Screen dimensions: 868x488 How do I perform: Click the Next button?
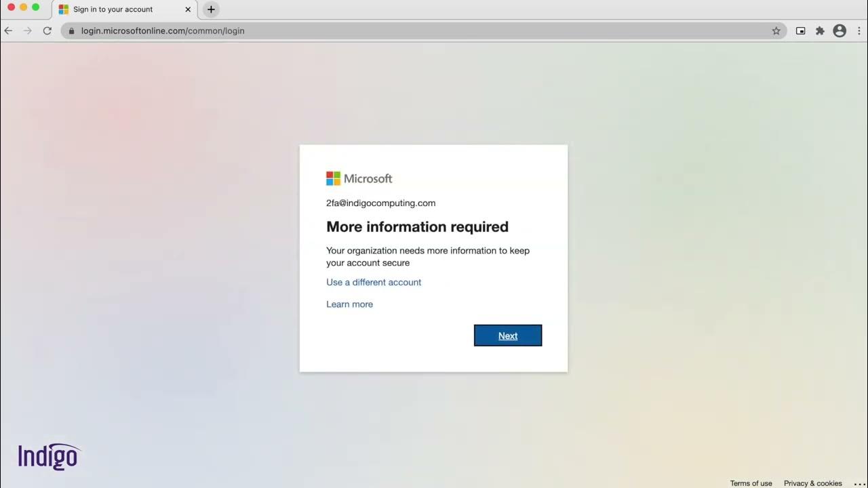pos(508,335)
